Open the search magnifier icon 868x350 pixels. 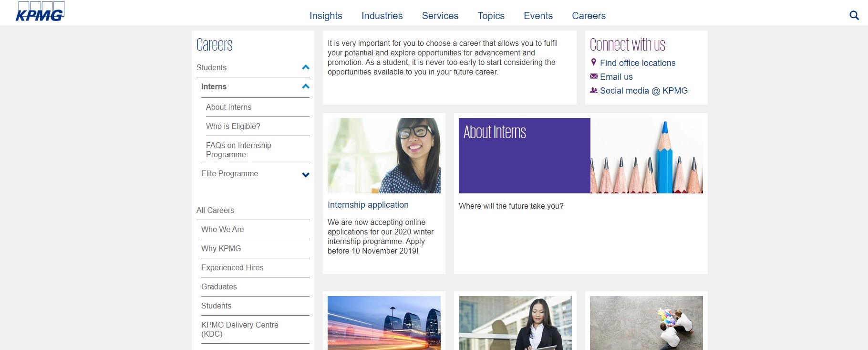[854, 15]
